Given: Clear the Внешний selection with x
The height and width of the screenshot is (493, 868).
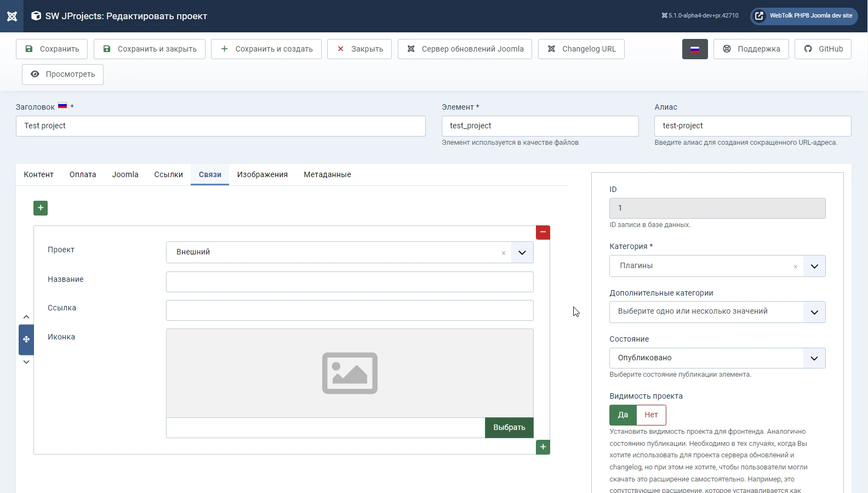Looking at the screenshot, I should tap(504, 253).
